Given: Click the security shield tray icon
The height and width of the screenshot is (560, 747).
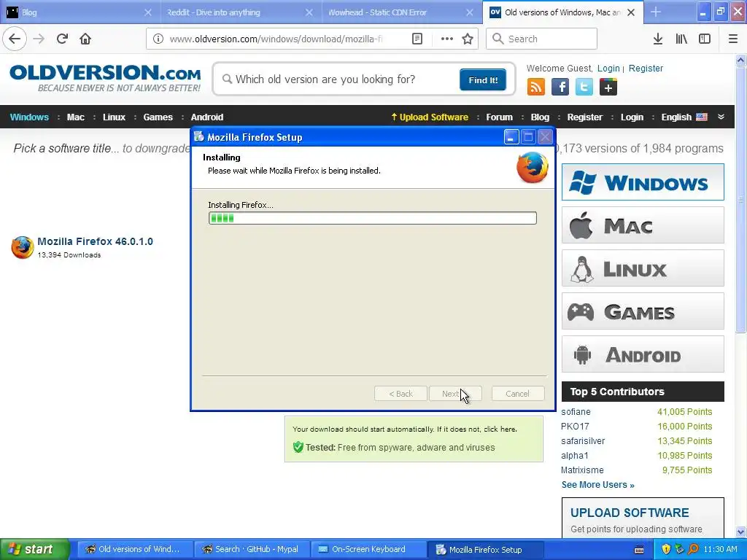Looking at the screenshot, I should click(666, 550).
